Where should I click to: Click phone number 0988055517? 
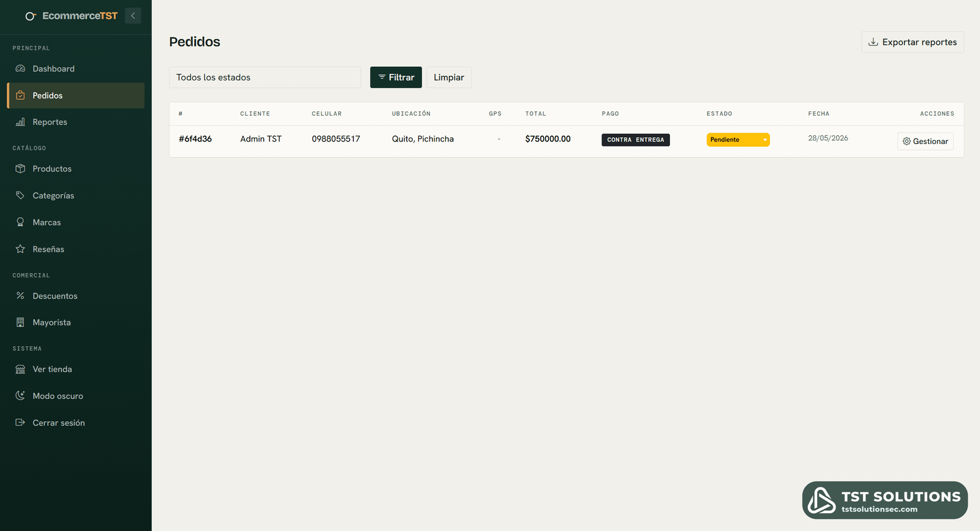336,139
